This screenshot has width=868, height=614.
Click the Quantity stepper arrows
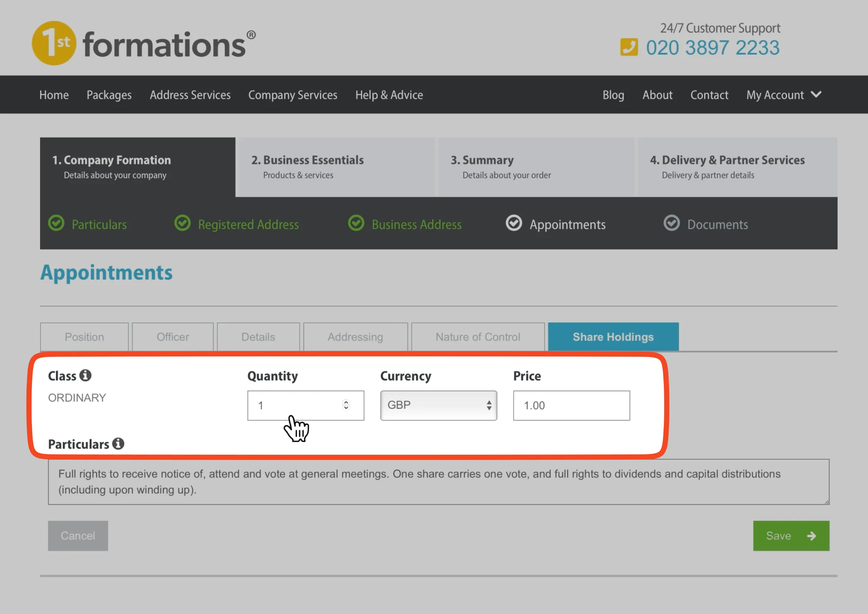(x=346, y=405)
